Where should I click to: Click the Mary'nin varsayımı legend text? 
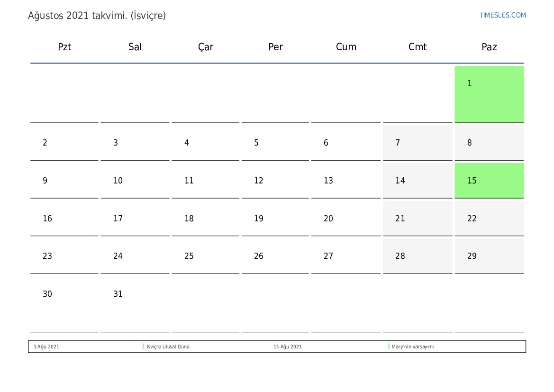413,347
